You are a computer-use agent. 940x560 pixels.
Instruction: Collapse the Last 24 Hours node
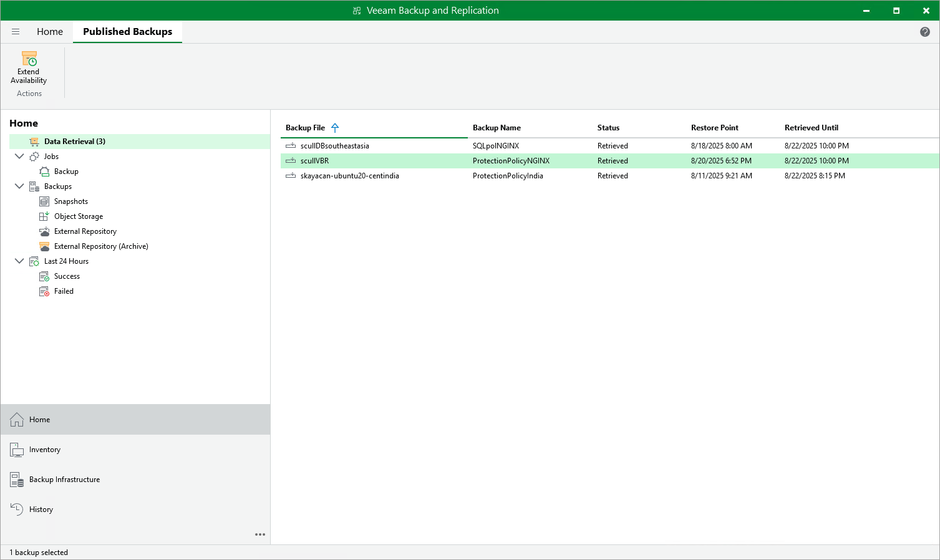19,261
